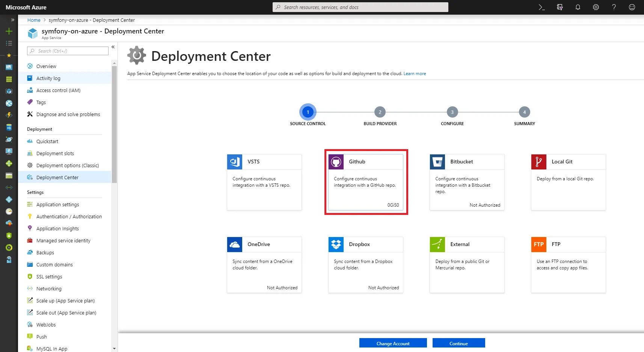644x352 pixels.
Task: Click the green Create a resource plus icon
Action: point(9,31)
